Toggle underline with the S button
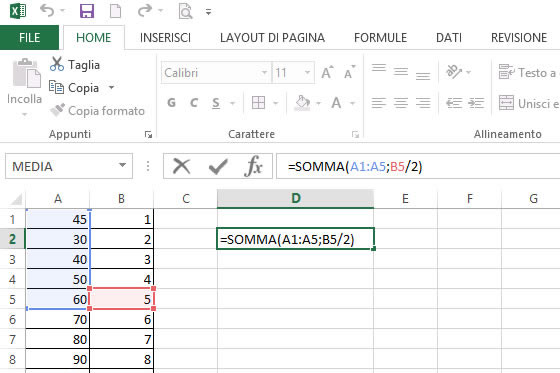 click(x=216, y=103)
